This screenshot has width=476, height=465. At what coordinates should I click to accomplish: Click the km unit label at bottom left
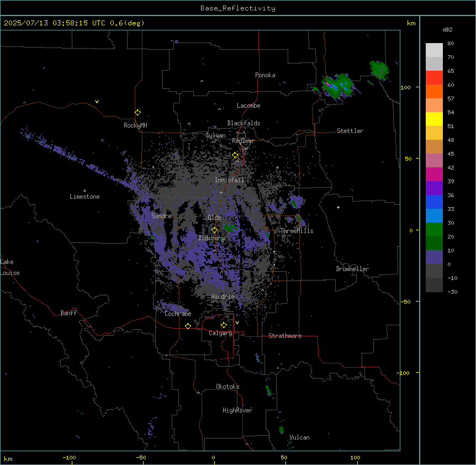(8, 458)
